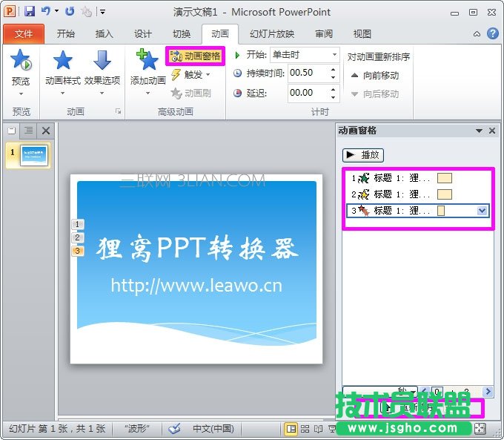Viewport: 504px width, 440px height.
Task: Open Animation Pane options dropdown arrow
Action: point(479,131)
